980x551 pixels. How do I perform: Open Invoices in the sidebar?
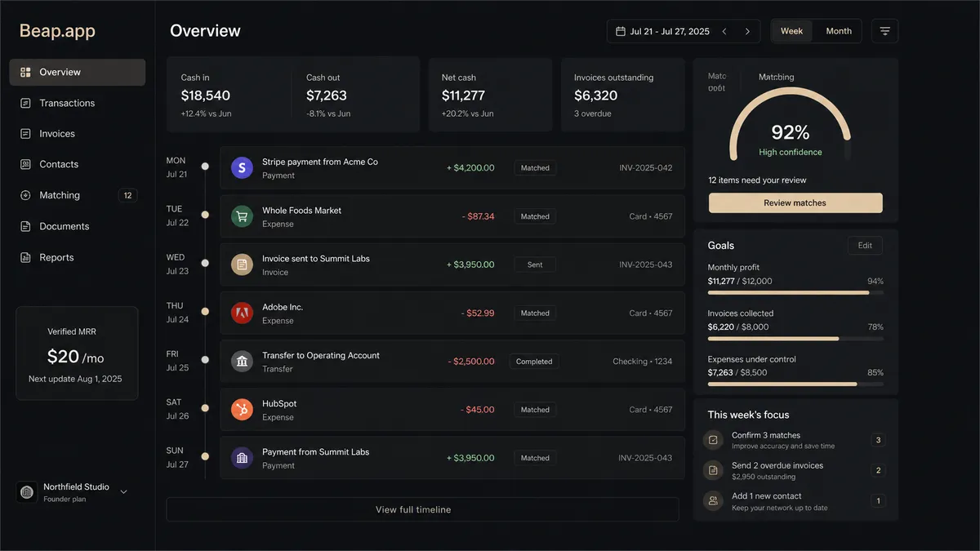coord(78,134)
